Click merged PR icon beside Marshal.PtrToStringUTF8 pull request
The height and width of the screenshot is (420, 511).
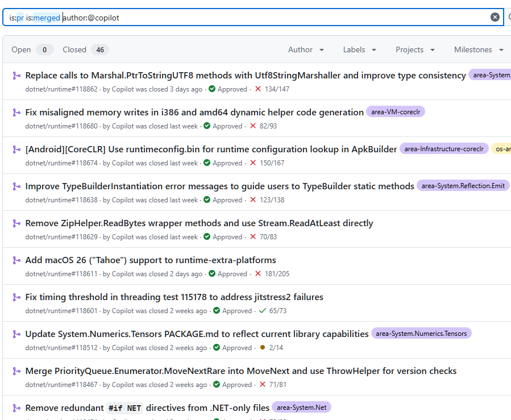coord(16,76)
